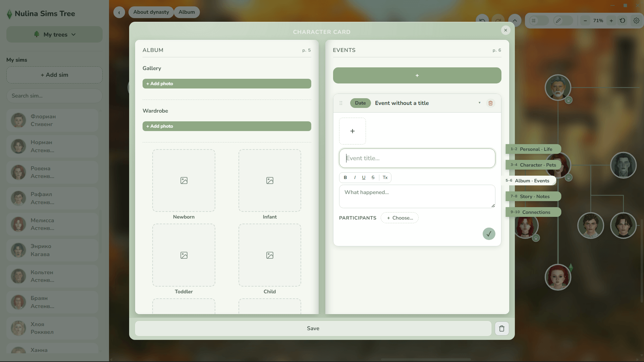Collapse the toolbar with the chevron-up button
This screenshot has width=644, height=362.
[x=515, y=20]
